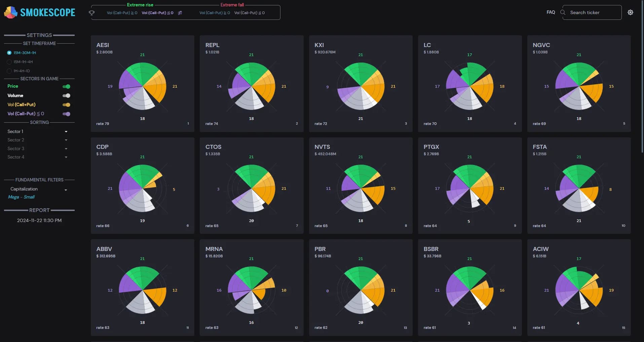This screenshot has height=342, width=644.
Task: Click the MRNA ticker name
Action: click(x=214, y=249)
